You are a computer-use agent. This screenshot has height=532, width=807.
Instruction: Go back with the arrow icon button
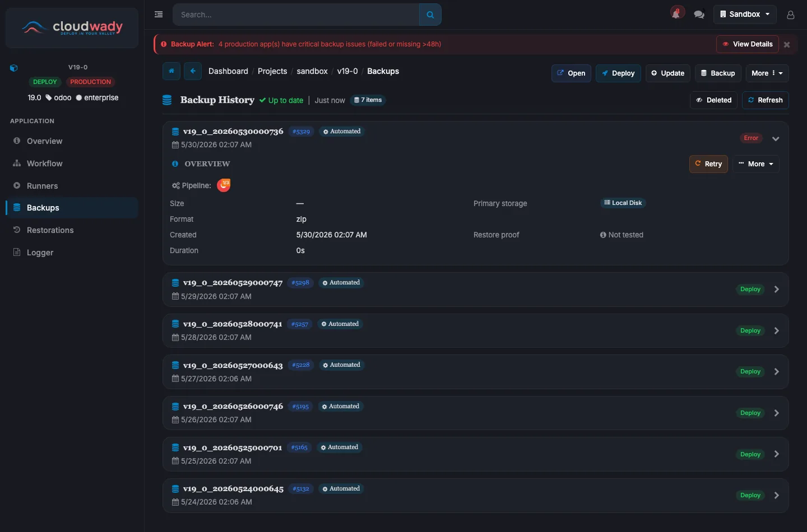192,71
